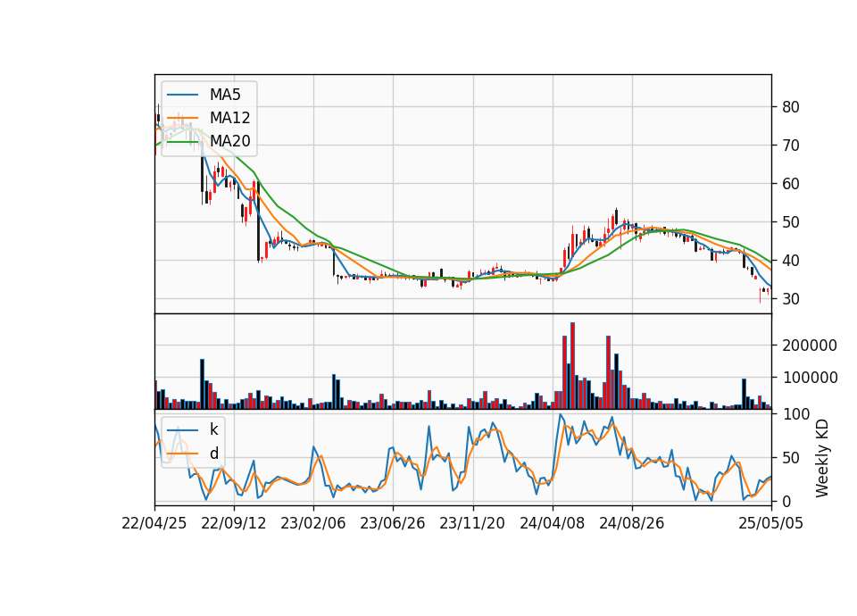
Task: Click the volume axis value 200000
Action: click(810, 345)
